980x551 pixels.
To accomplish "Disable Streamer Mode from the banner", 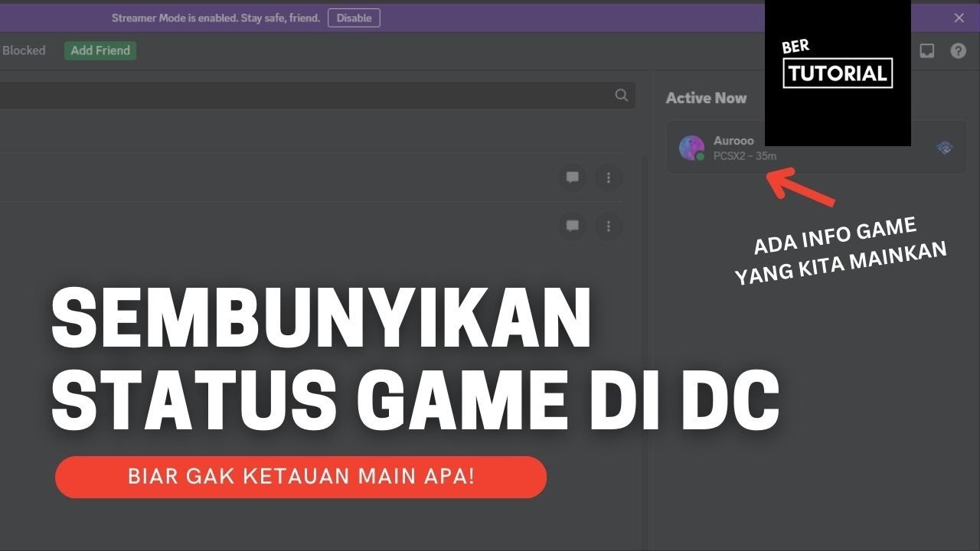I will [x=354, y=18].
